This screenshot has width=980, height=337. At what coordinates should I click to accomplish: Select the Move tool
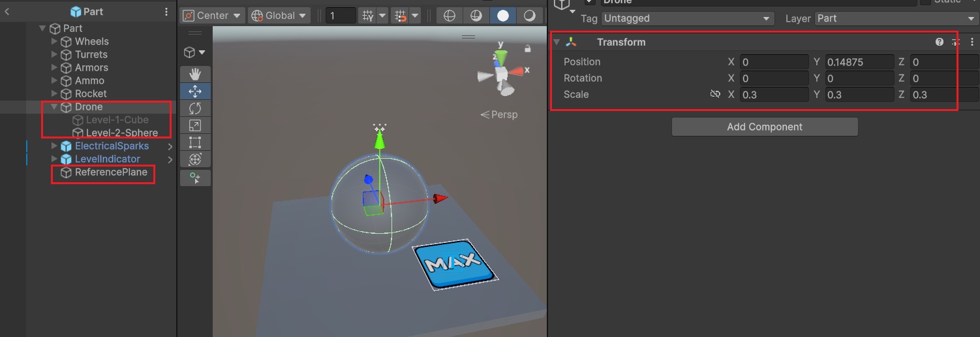click(x=195, y=91)
